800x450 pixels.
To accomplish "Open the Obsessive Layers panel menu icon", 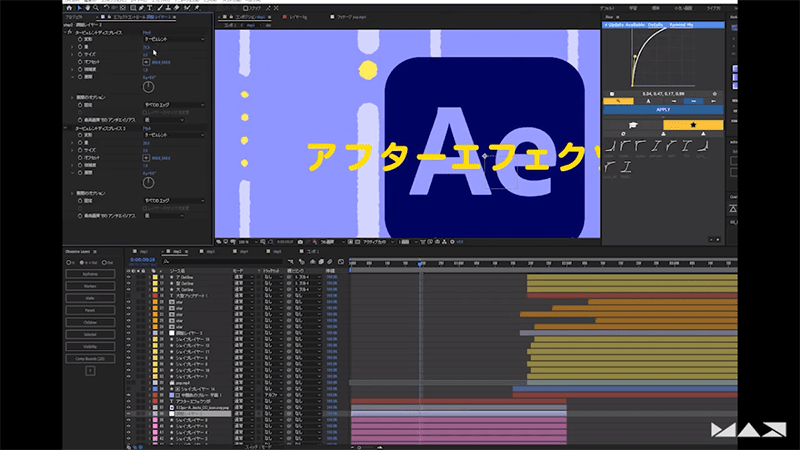I will (x=95, y=252).
